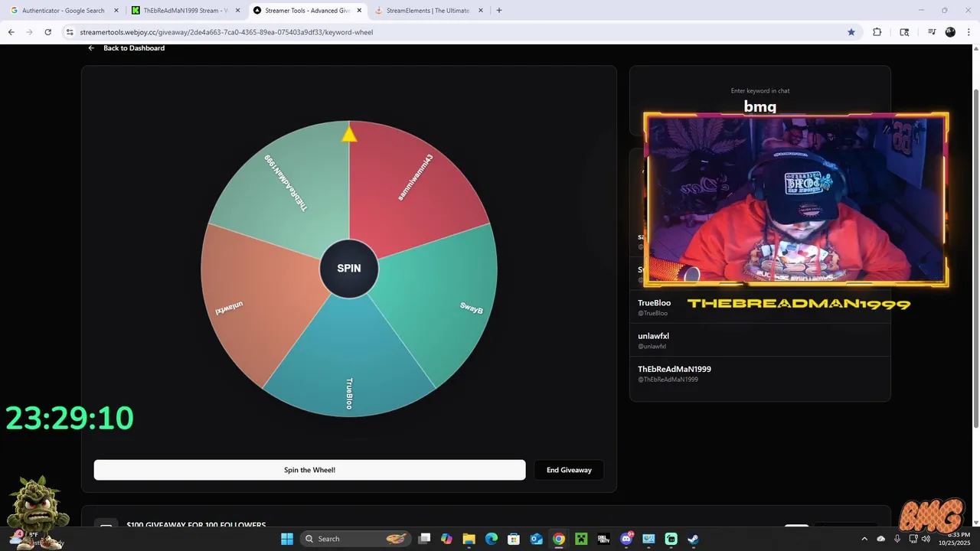
Task: Bookmark this page with the star icon
Action: [851, 32]
